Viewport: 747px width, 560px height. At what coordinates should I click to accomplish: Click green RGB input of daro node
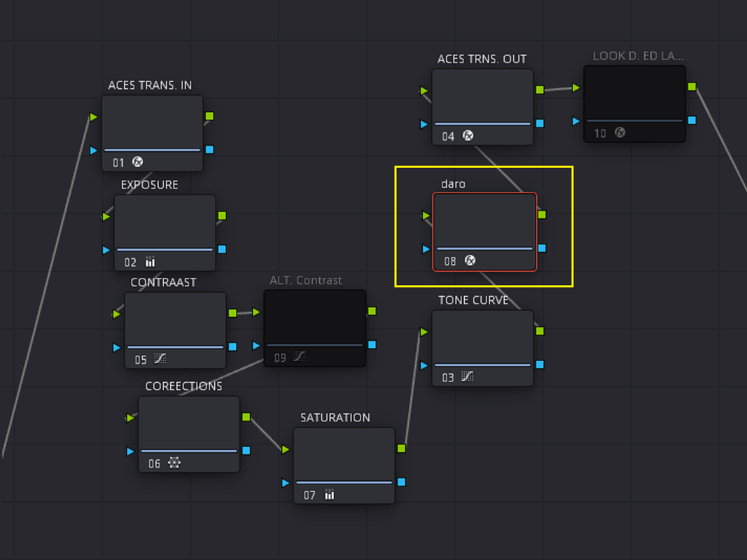click(426, 216)
